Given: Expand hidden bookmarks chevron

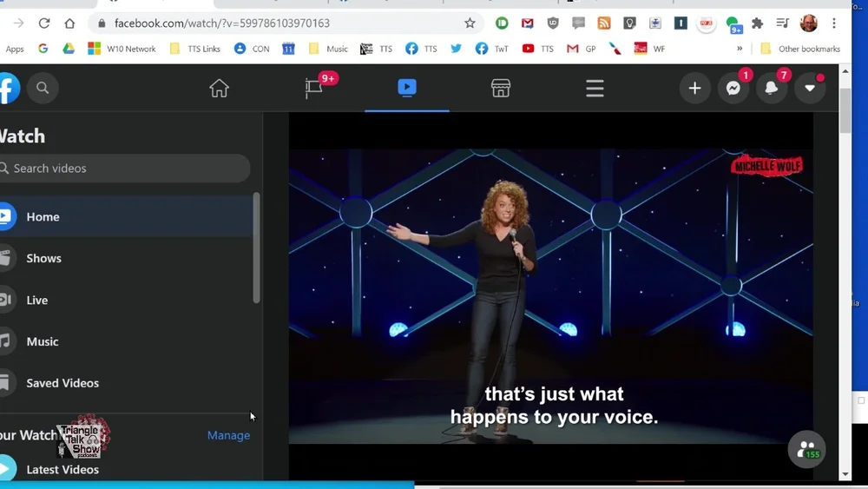Looking at the screenshot, I should point(740,49).
